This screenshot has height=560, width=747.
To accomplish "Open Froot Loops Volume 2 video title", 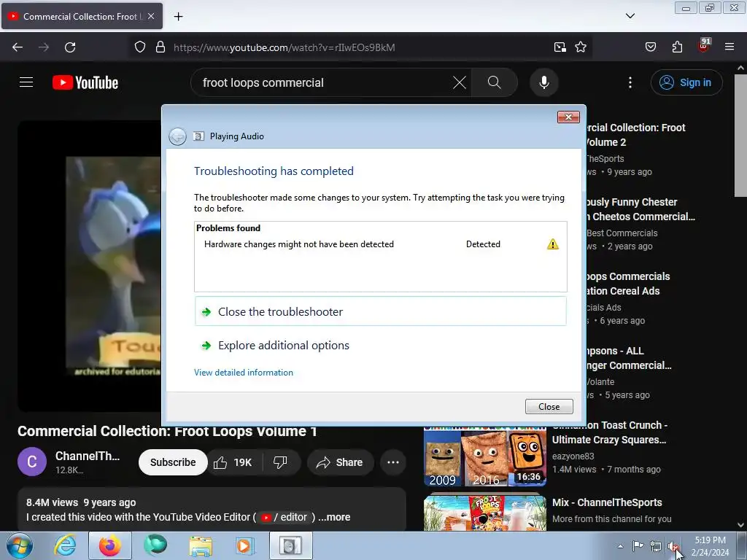I will point(635,135).
